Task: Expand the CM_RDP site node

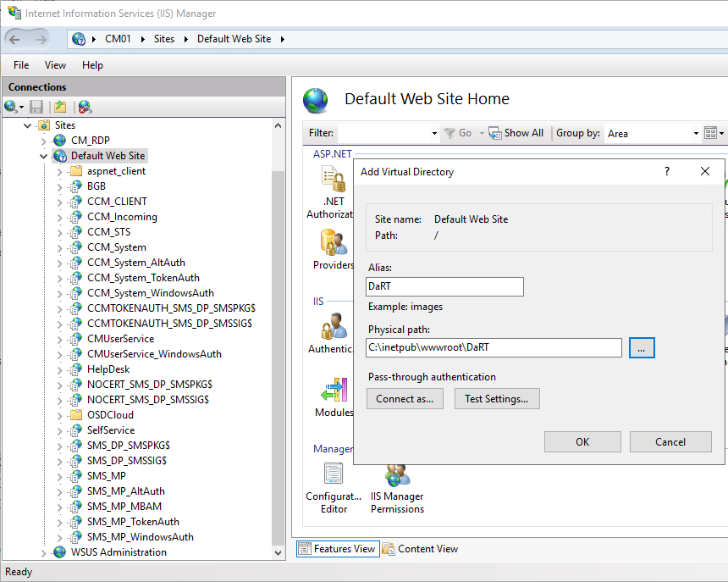Action: tap(44, 141)
